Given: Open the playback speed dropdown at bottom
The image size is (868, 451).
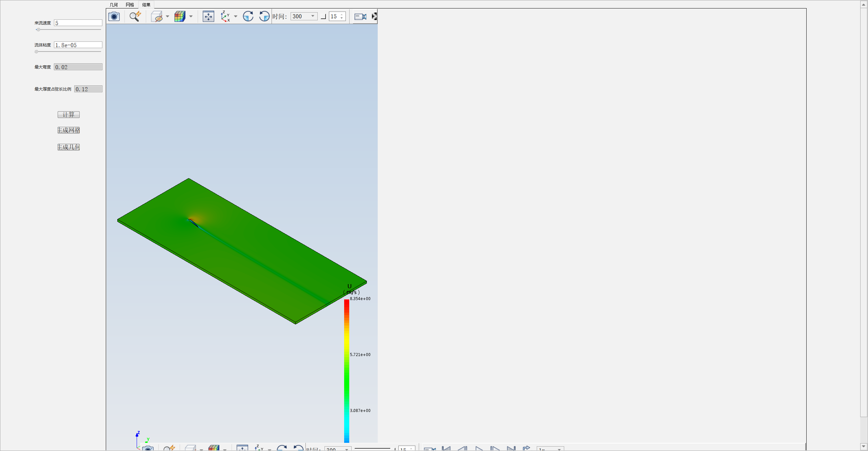Looking at the screenshot, I should click(x=550, y=449).
